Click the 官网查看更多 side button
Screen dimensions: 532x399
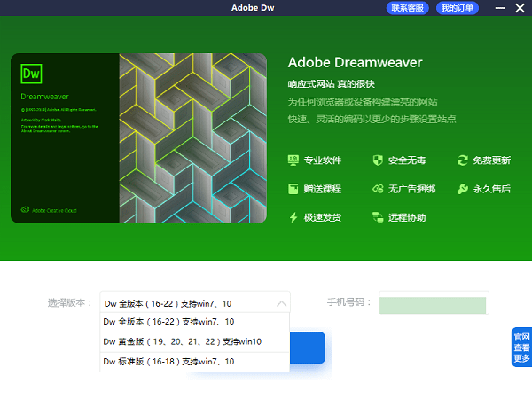(x=521, y=348)
